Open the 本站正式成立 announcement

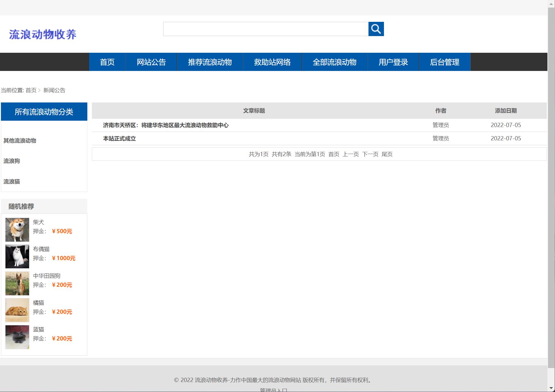pos(119,138)
